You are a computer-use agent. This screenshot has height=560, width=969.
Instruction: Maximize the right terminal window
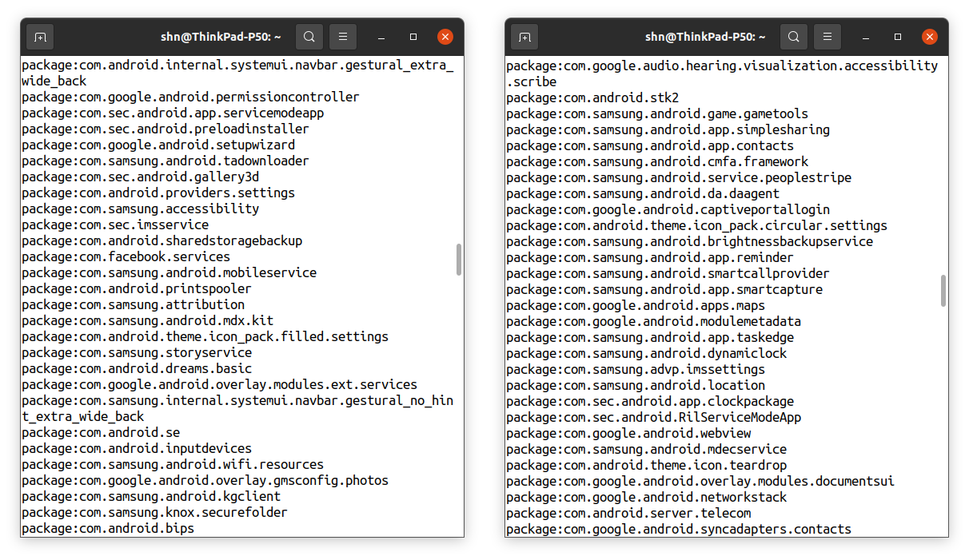(x=898, y=37)
